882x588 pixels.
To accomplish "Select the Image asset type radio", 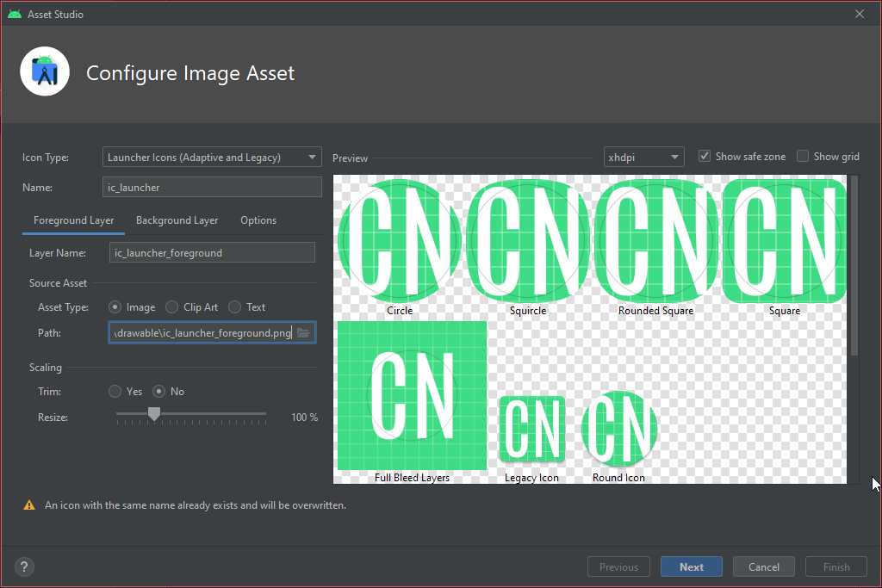I will click(x=115, y=307).
